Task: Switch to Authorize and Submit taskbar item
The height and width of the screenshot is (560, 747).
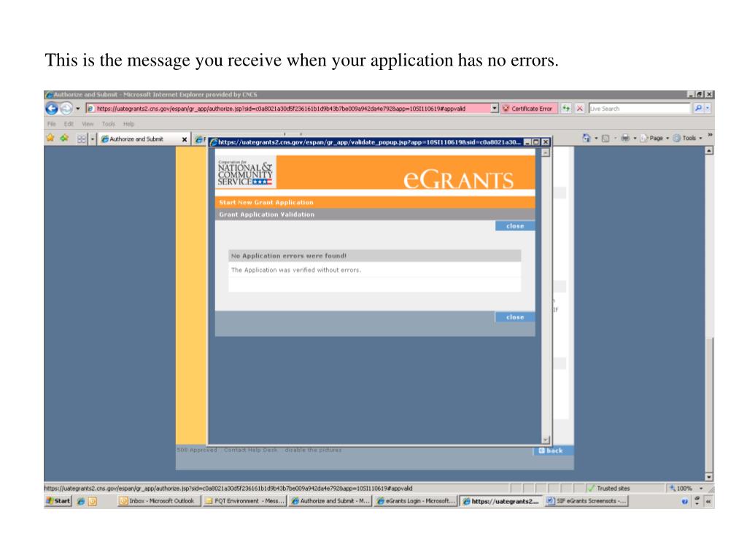Action: coord(330,501)
